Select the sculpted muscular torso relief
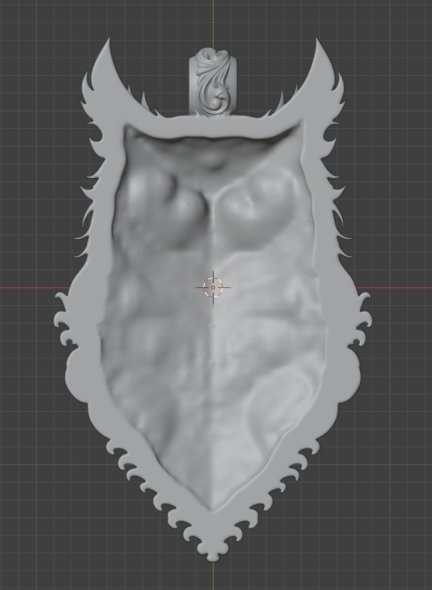 [213, 316]
